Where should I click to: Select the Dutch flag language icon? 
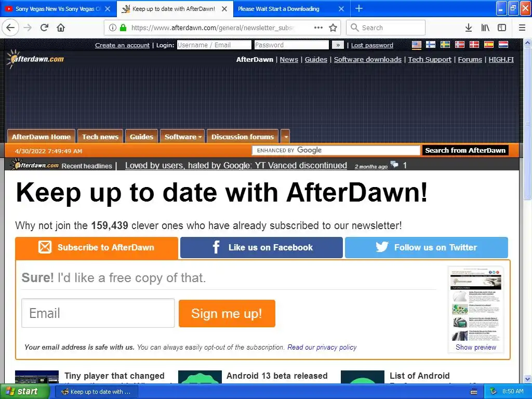coord(503,45)
